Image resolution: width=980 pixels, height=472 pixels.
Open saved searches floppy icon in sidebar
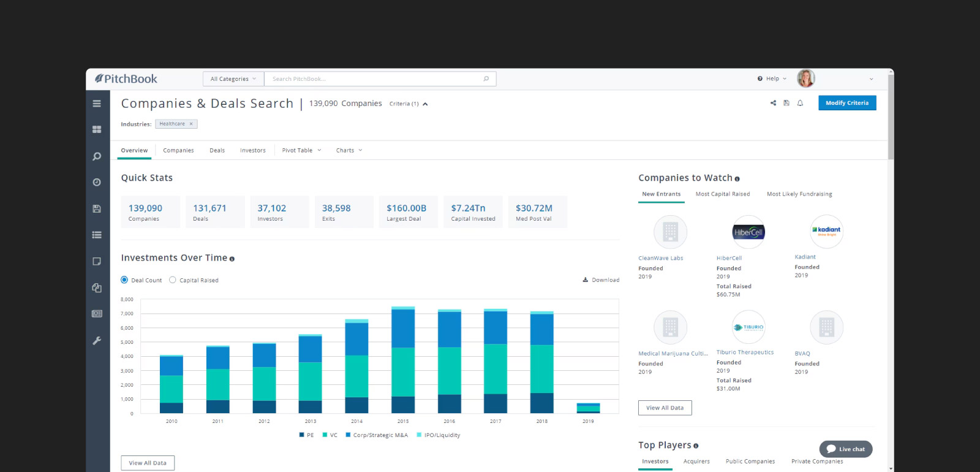tap(97, 209)
